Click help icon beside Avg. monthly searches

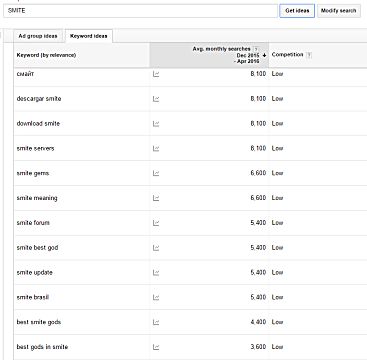click(x=256, y=49)
